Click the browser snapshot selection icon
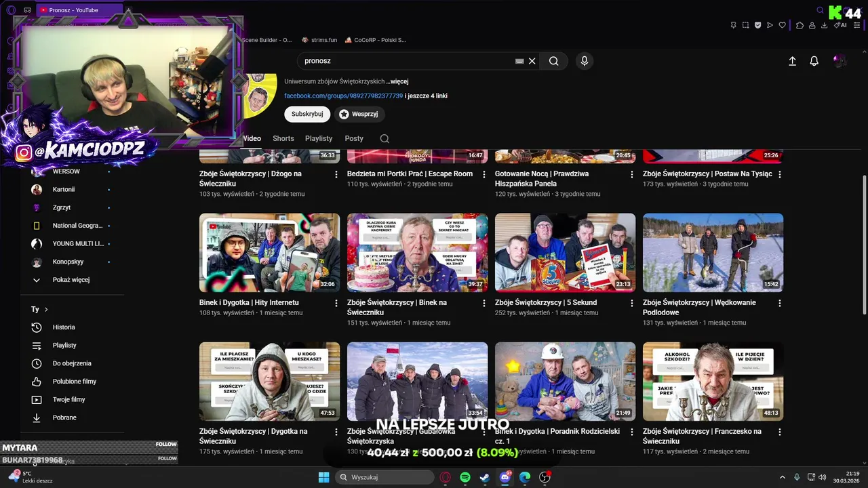 point(745,25)
